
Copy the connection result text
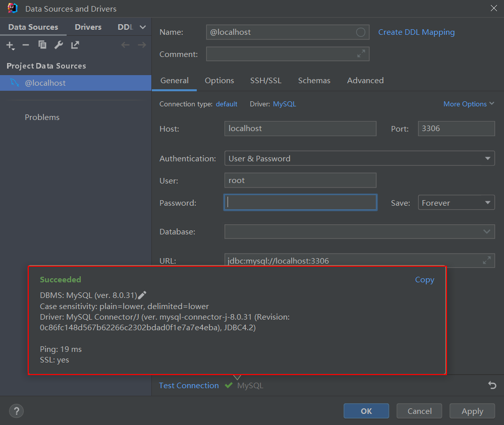pos(424,280)
